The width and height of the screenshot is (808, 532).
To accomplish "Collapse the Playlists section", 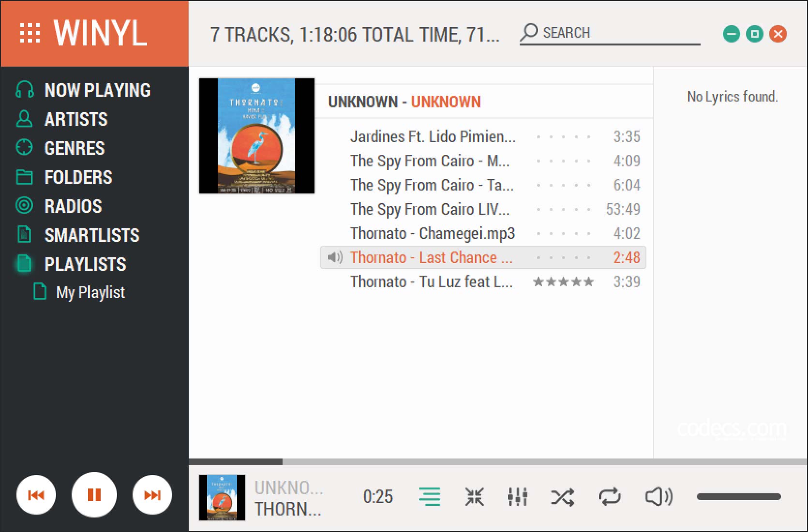I will 71,264.
